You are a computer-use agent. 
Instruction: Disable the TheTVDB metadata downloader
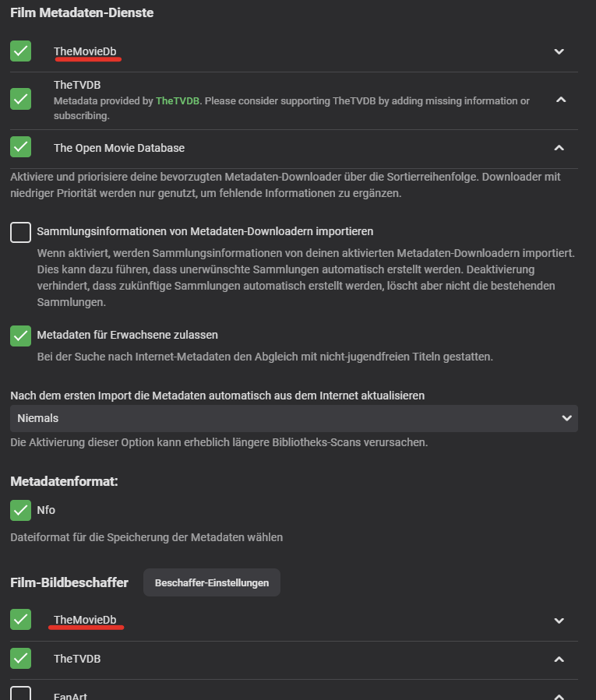pos(20,100)
